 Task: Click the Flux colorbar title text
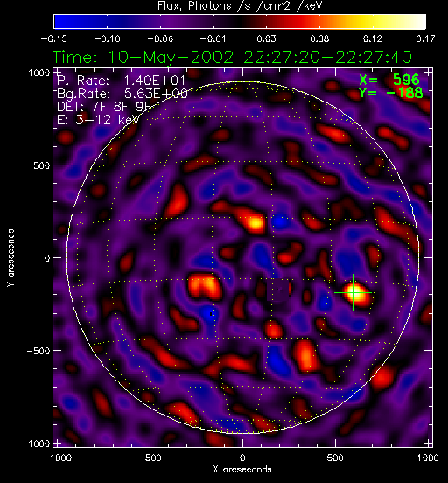coord(240,6)
